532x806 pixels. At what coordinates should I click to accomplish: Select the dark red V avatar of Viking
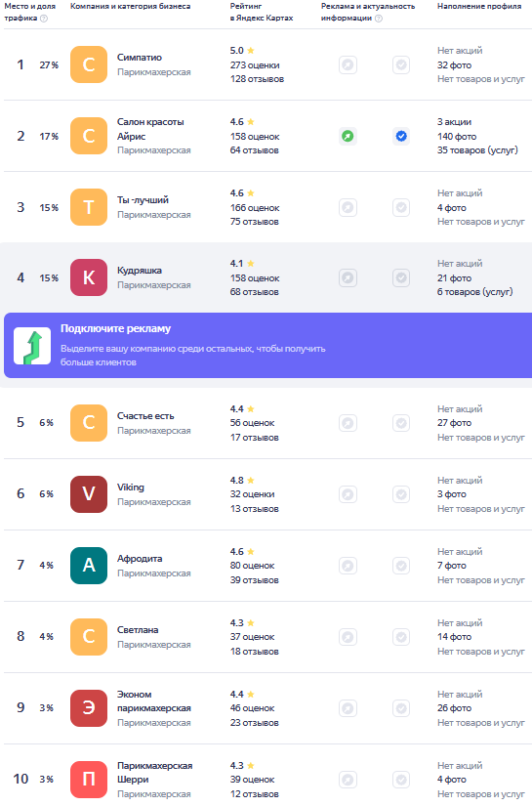click(89, 494)
